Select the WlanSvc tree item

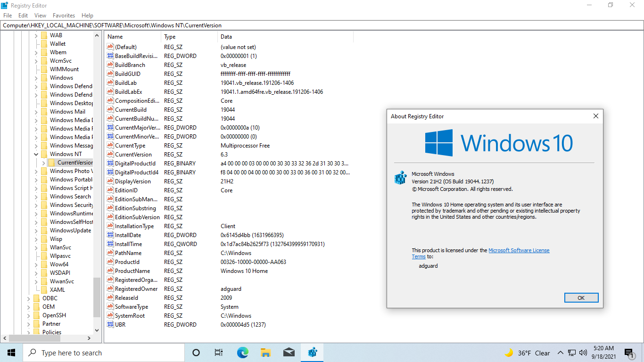click(x=60, y=247)
